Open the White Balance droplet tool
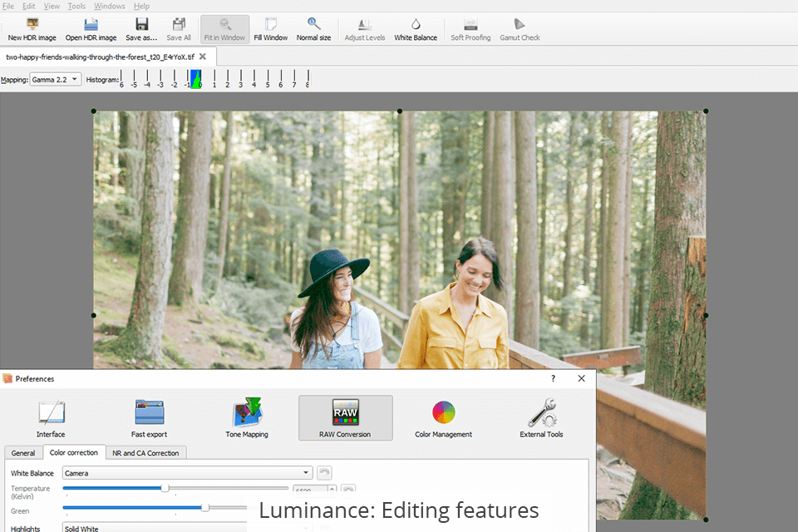Screen dimensions: 798x532 tap(416, 30)
